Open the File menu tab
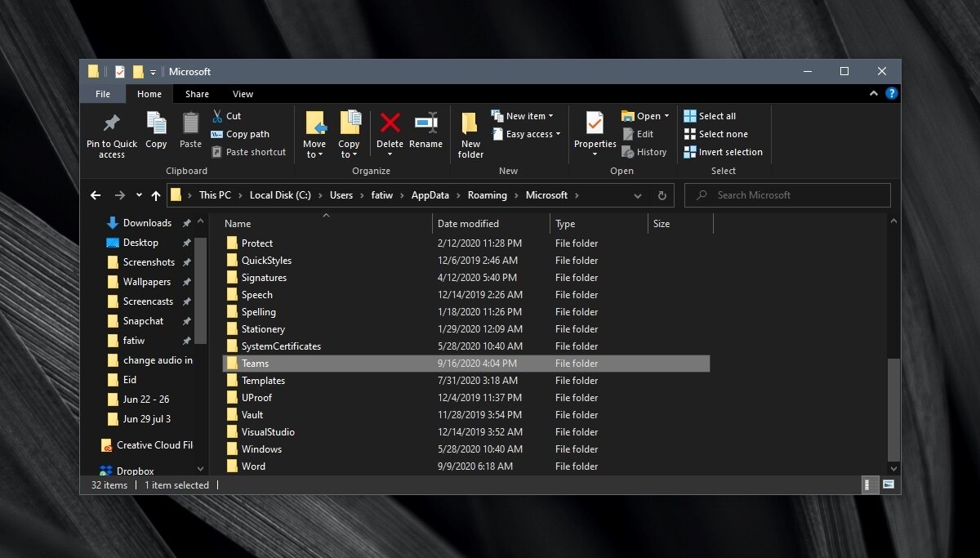Screen dimensions: 980x558 103,94
